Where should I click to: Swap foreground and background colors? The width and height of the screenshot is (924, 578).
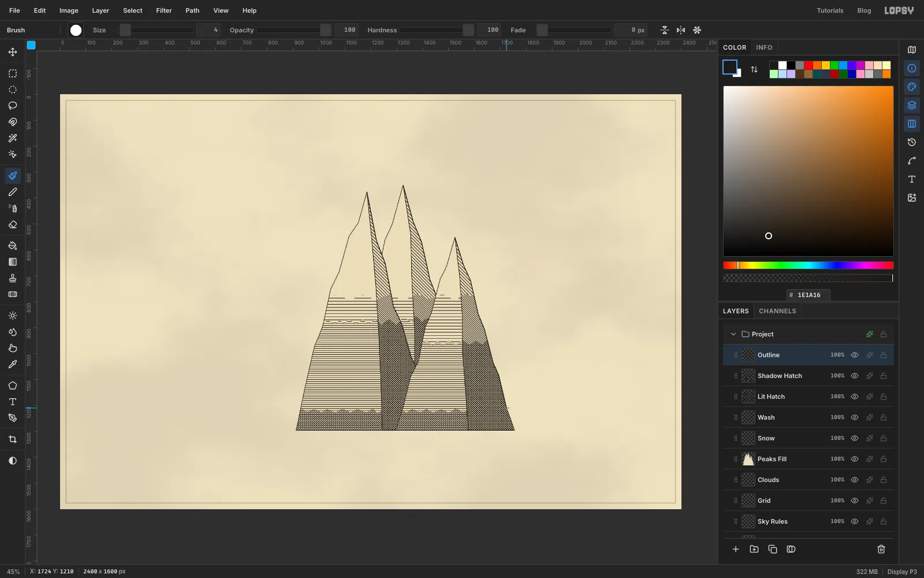point(754,69)
